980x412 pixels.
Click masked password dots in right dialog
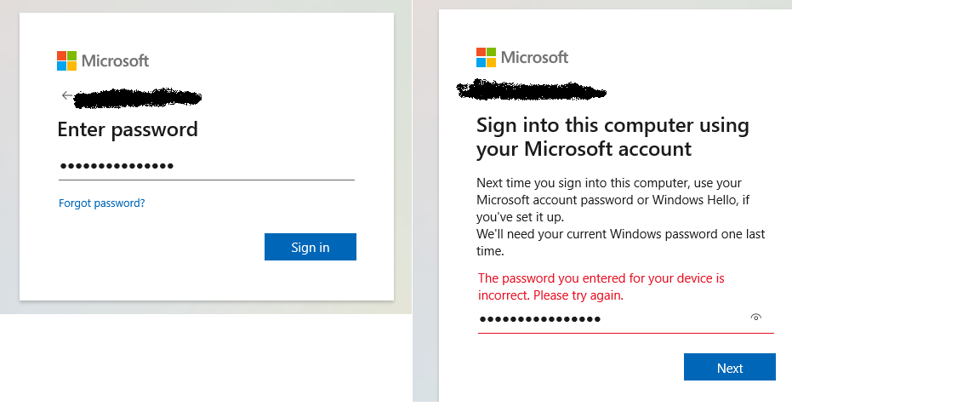tap(539, 319)
